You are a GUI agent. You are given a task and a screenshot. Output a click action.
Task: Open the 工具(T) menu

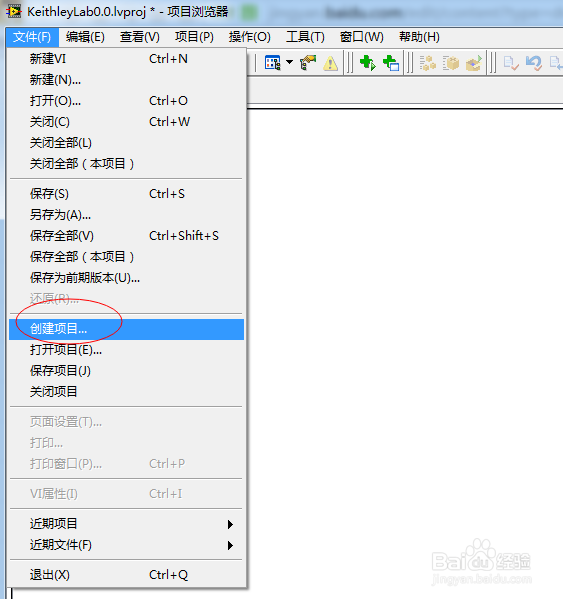[305, 37]
